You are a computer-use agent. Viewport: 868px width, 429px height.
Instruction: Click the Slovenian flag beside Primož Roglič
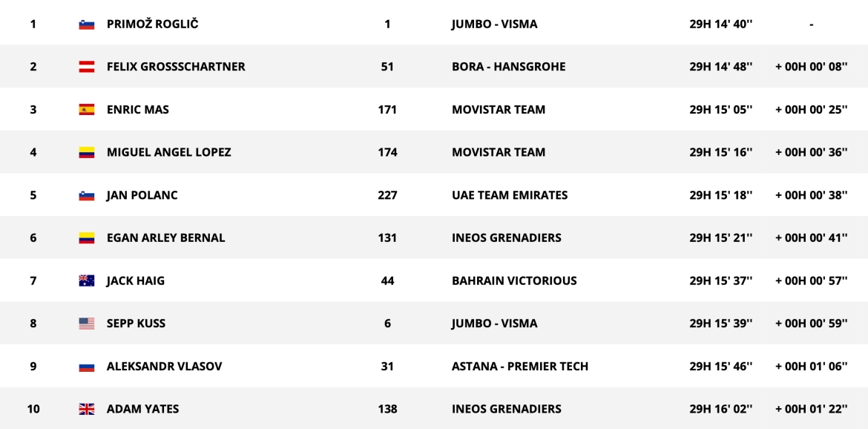[x=86, y=24]
